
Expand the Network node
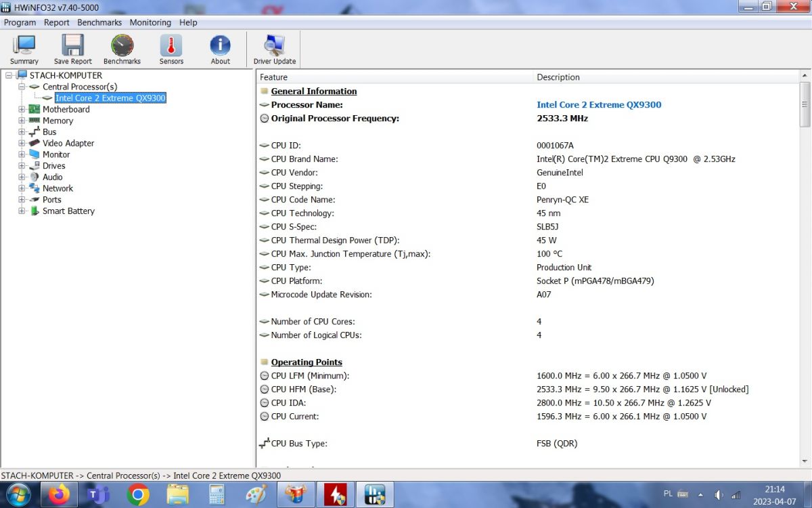(22, 188)
